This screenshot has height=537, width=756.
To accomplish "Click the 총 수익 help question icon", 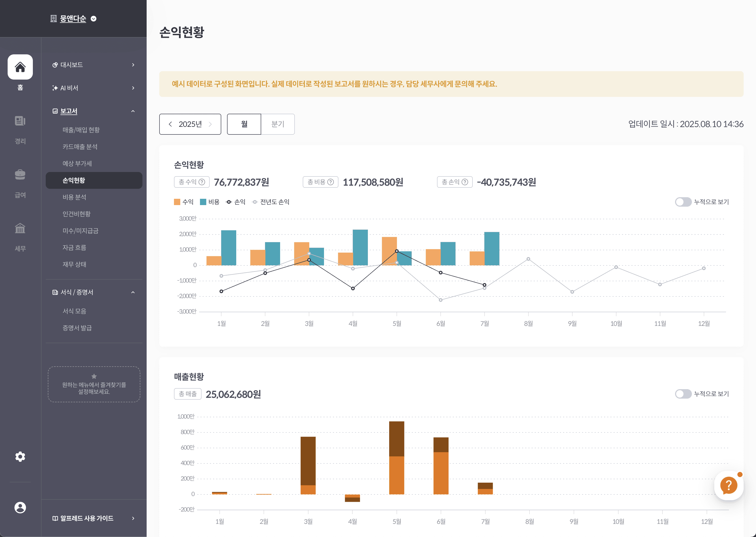I will click(202, 182).
